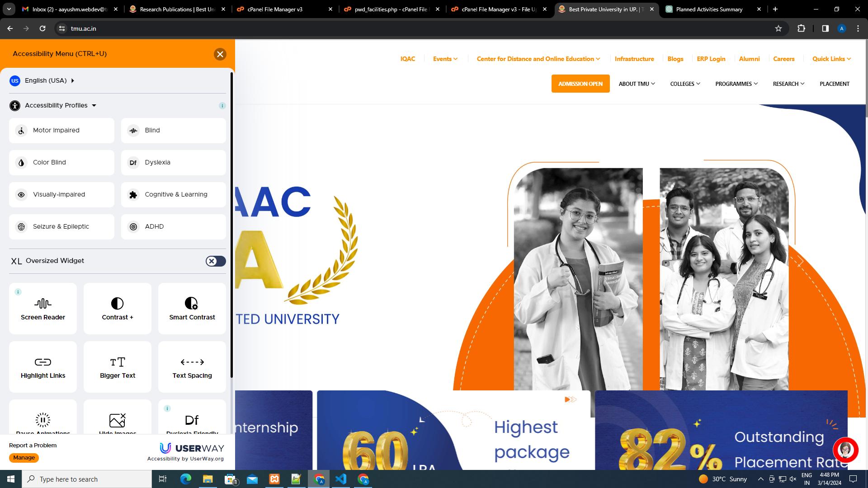This screenshot has width=868, height=488.
Task: Open Visual Studio Code from taskbar
Action: [341, 479]
